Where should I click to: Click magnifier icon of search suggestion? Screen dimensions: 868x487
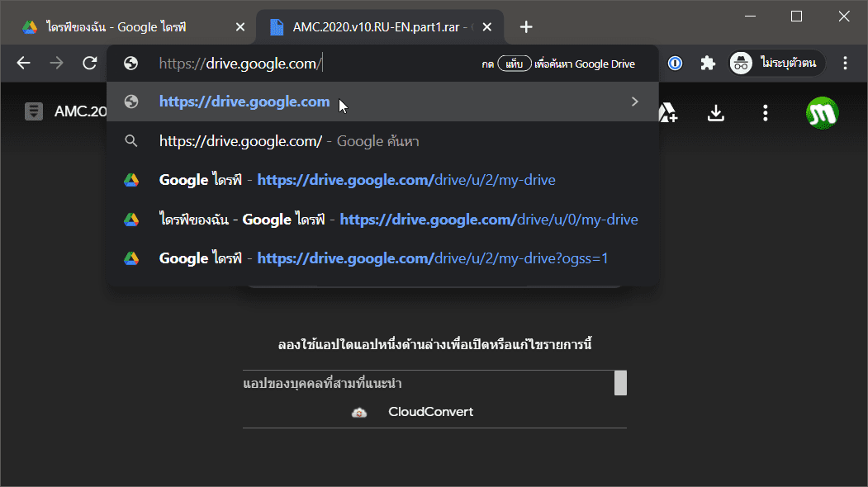(131, 141)
